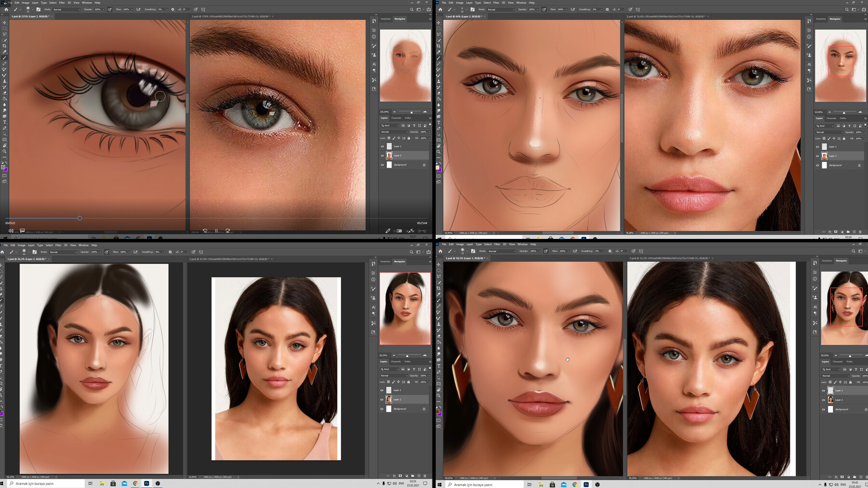Screen dimensions: 868x488
Task: Click the Layer 2 thumbnail
Action: 389,155
